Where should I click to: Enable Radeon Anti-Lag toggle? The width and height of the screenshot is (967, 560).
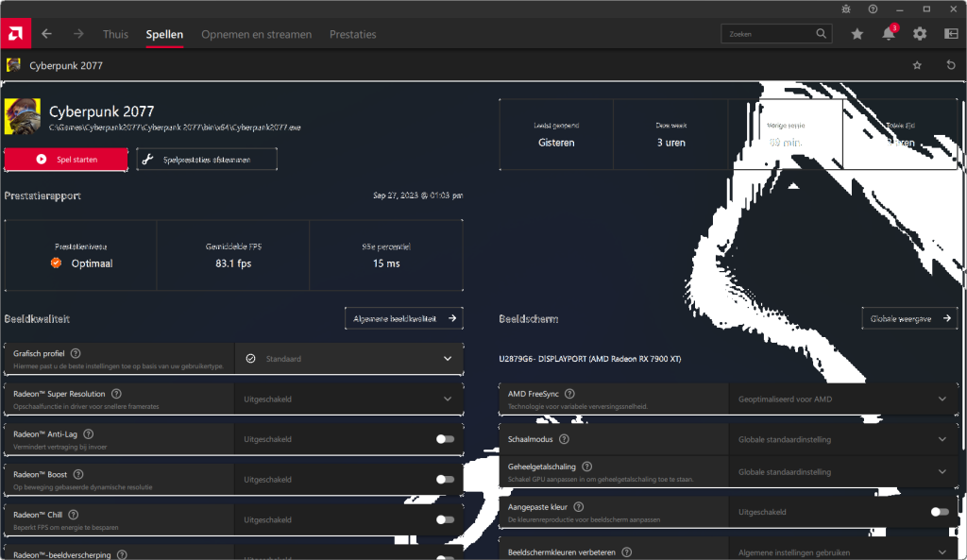point(445,439)
